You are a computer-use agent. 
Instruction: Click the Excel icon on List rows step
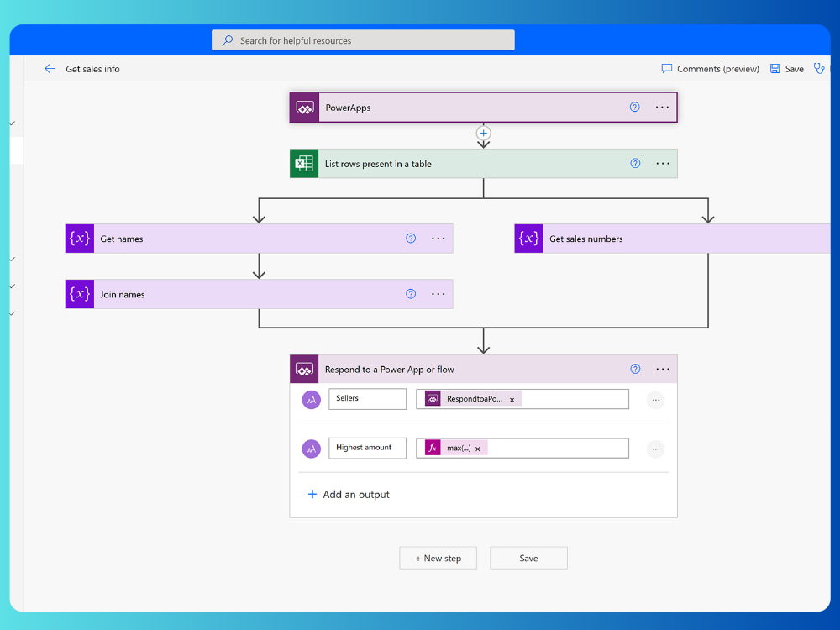coord(304,164)
